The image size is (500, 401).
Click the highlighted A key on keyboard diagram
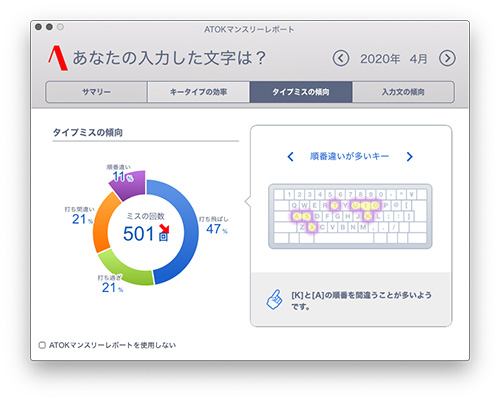pos(296,216)
